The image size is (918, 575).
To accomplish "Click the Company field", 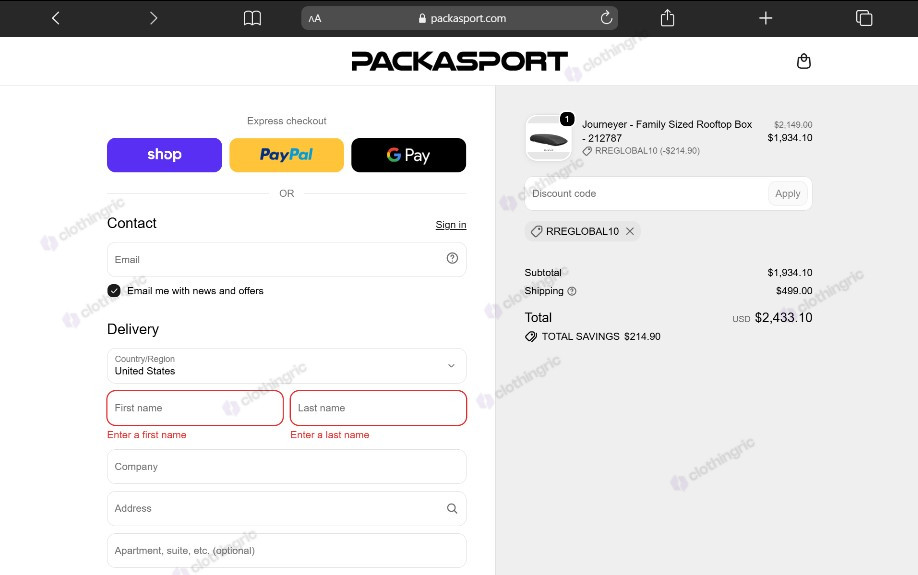I will 286,467.
